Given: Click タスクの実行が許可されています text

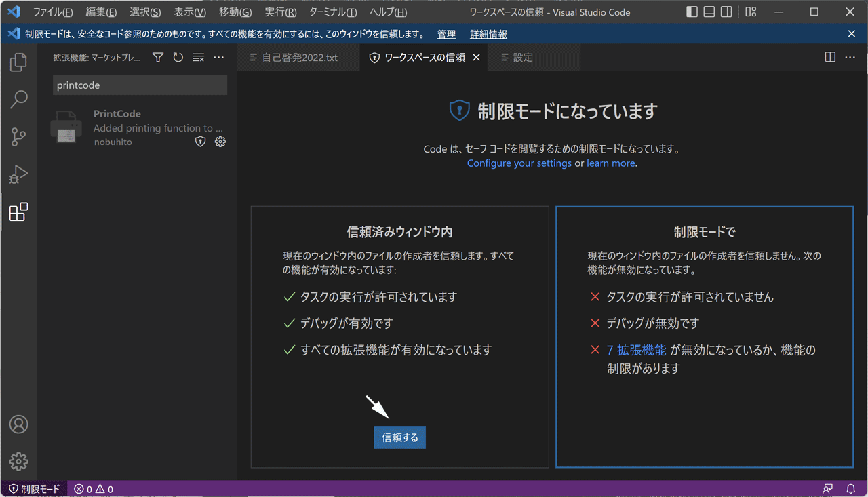Looking at the screenshot, I should [x=379, y=297].
